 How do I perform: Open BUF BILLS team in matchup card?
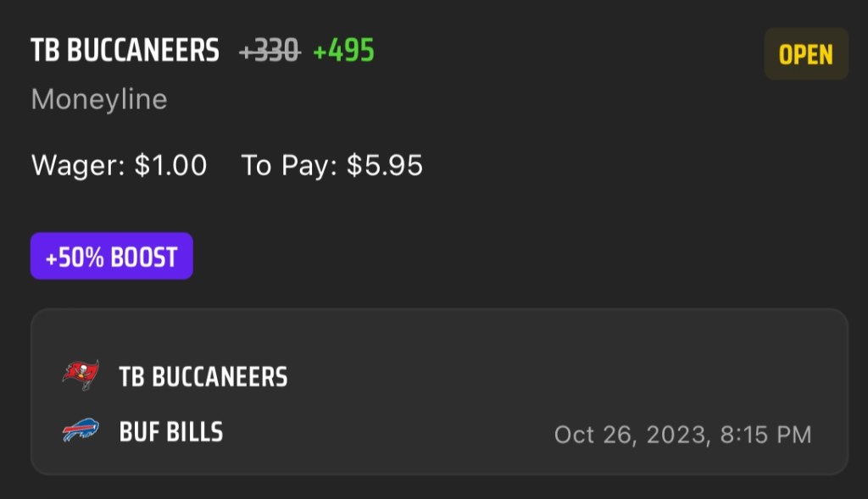tap(171, 432)
